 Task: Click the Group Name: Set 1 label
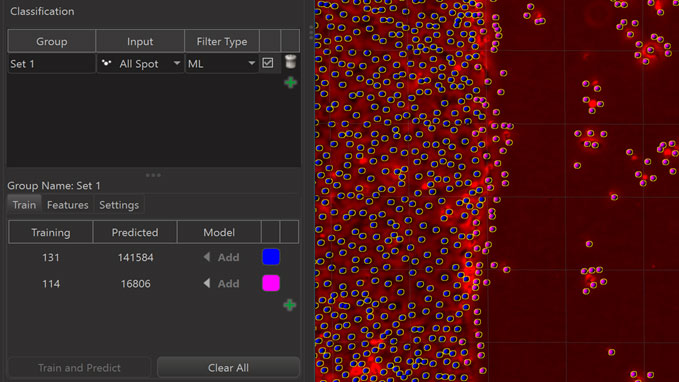pos(54,186)
